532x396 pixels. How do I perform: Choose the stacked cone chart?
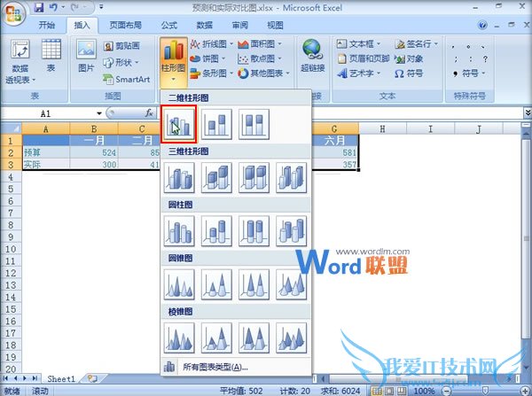click(x=216, y=284)
